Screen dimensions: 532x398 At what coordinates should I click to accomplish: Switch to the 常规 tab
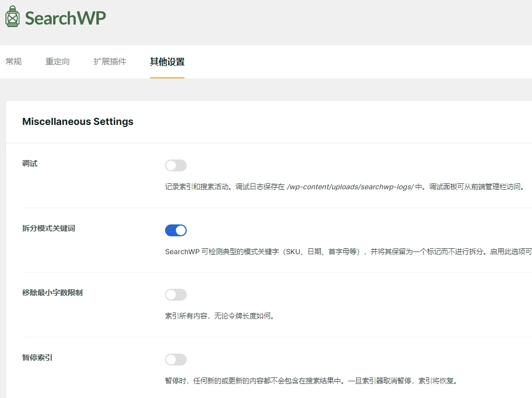14,61
